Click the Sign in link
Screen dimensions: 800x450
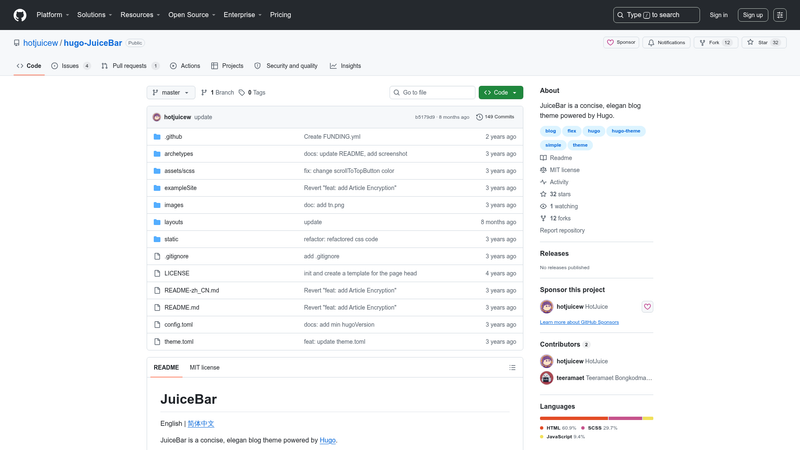click(x=718, y=15)
